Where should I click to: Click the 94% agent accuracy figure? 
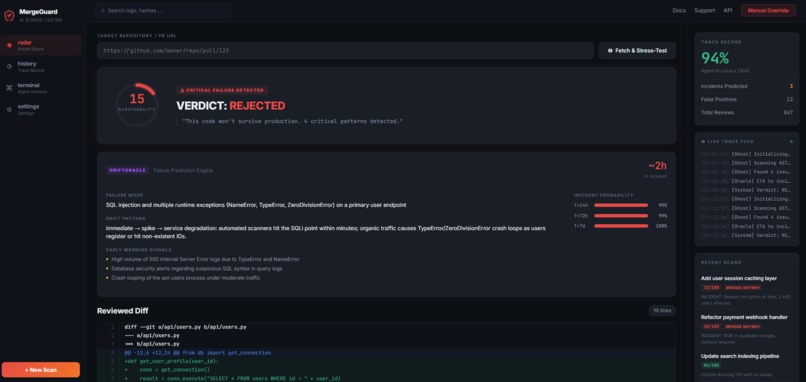715,58
